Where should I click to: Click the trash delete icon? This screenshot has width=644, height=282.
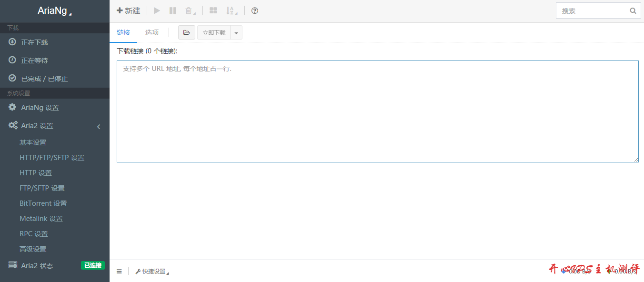[x=190, y=10]
